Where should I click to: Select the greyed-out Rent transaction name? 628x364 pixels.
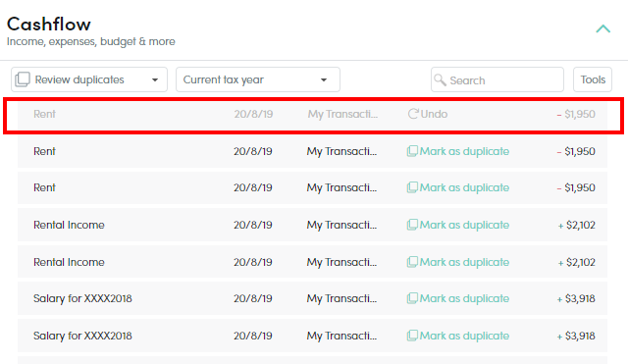44,114
